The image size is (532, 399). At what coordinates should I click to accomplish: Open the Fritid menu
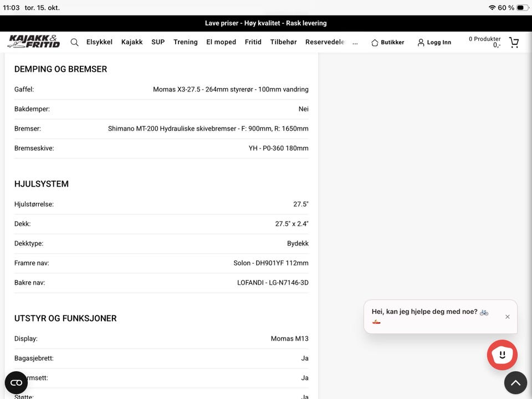pyautogui.click(x=253, y=42)
